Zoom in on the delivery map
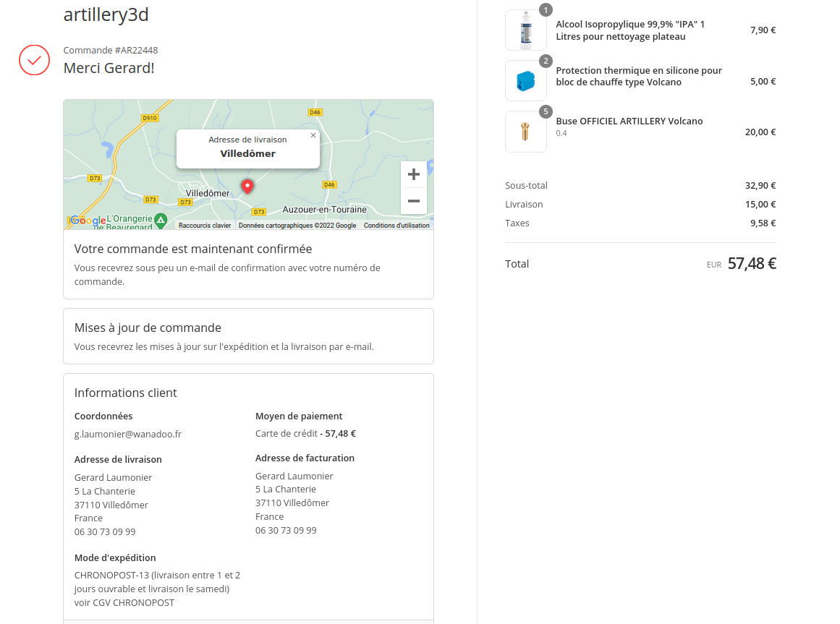This screenshot has height=624, width=840. 413,174
